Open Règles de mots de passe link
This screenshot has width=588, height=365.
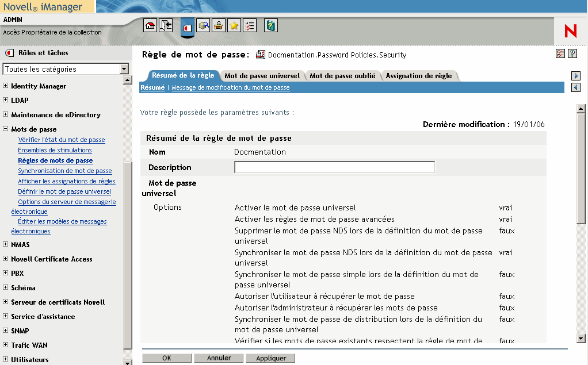point(55,160)
